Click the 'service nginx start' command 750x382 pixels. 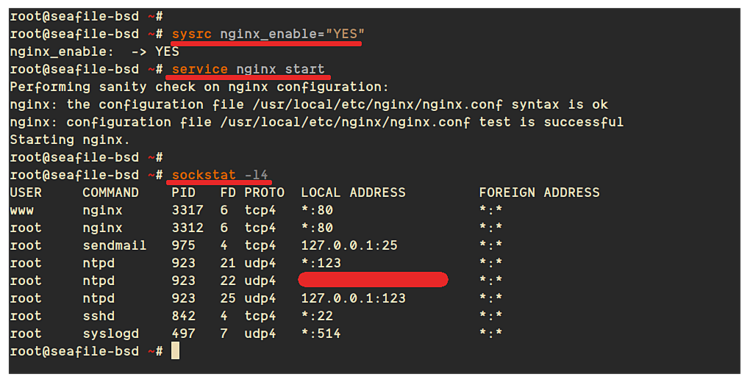(248, 69)
